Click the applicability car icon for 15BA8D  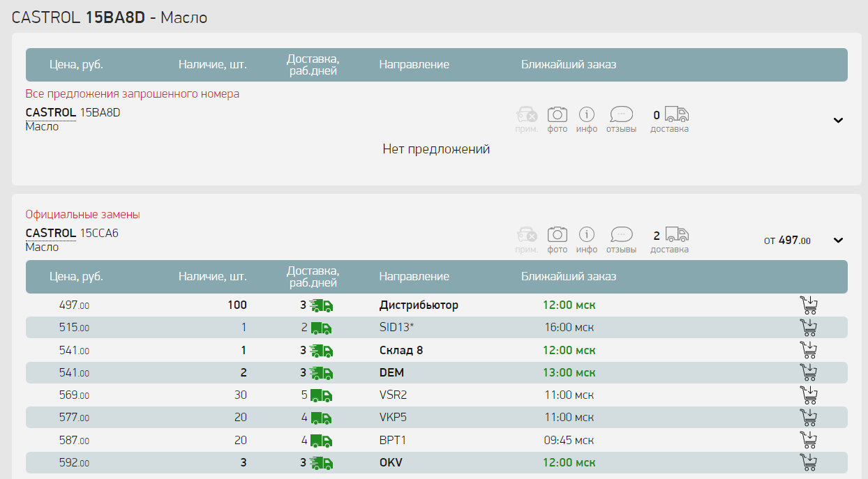[527, 114]
